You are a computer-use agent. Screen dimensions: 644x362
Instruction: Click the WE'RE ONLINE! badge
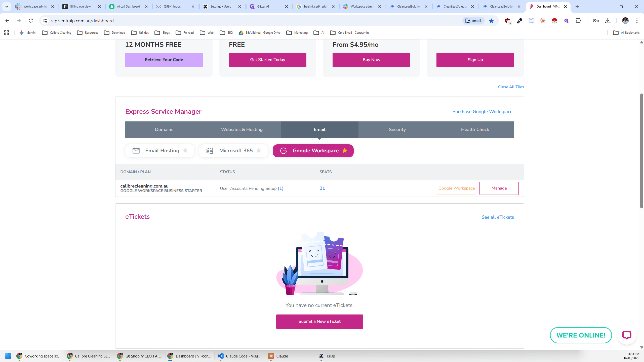[581, 335]
